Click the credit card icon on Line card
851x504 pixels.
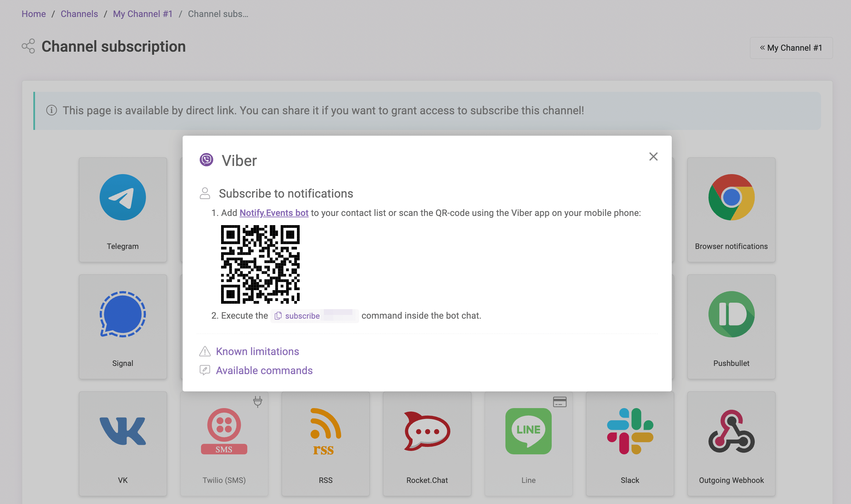click(560, 402)
